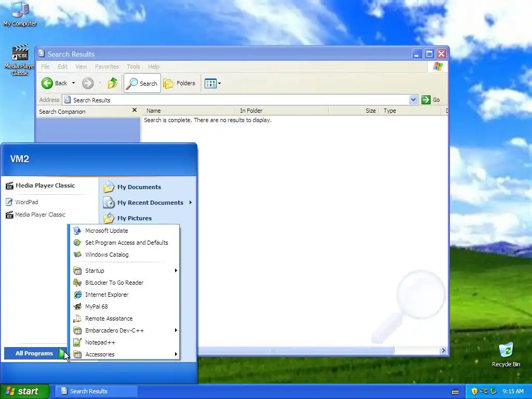Open the Favorites menu

click(x=107, y=66)
